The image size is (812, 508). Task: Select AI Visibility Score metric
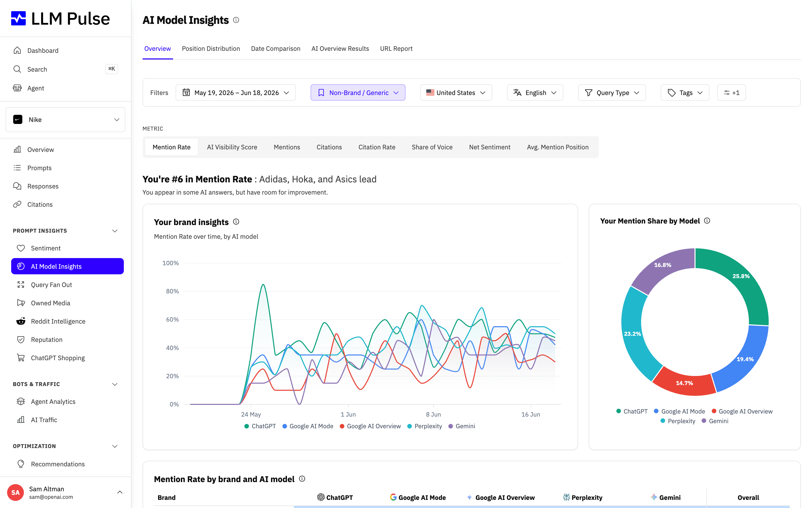pos(232,147)
